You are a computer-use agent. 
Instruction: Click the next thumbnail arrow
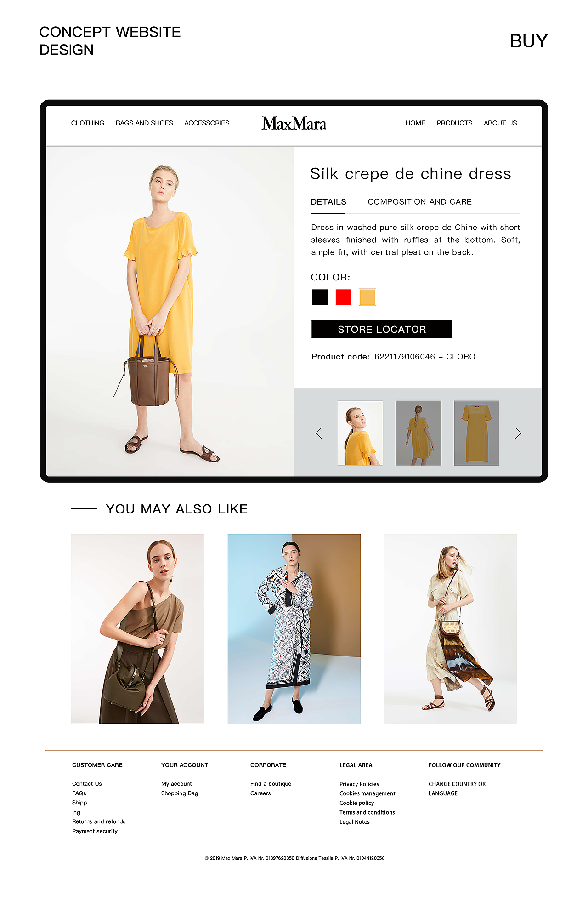[518, 433]
